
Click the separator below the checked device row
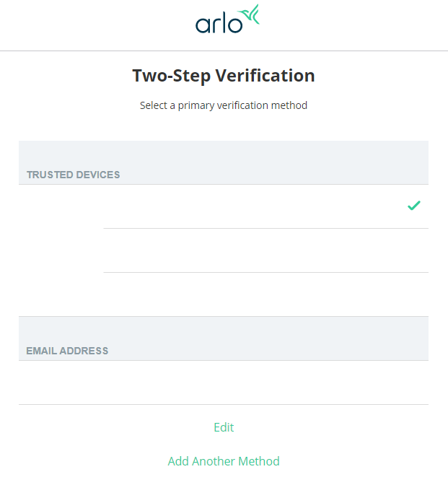(x=266, y=228)
